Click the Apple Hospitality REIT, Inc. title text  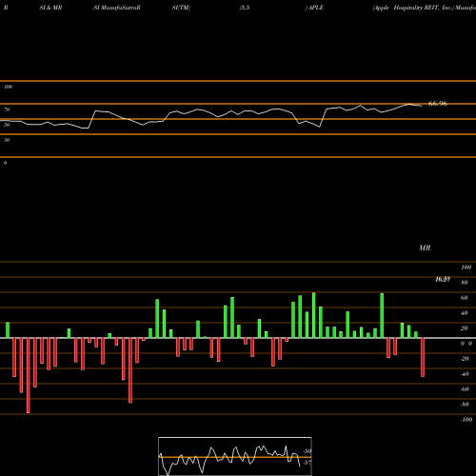pyautogui.click(x=413, y=8)
